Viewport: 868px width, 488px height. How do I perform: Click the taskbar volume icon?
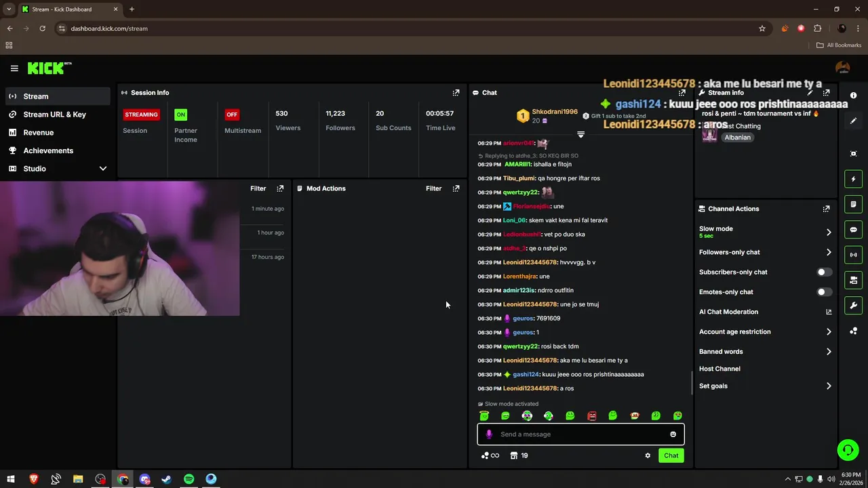pos(831,479)
